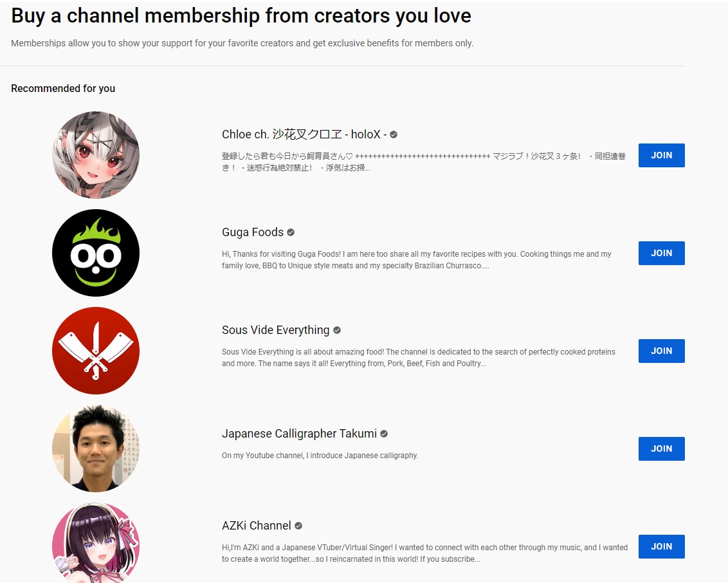The height and width of the screenshot is (583, 728).
Task: Click verified badge beside Sous Vide Everything
Action: click(x=337, y=330)
